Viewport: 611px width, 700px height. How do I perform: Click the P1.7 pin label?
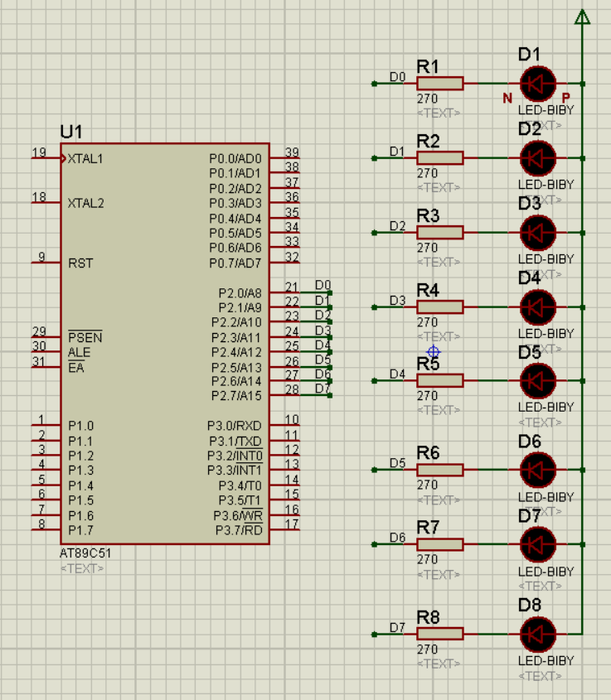[x=81, y=530]
